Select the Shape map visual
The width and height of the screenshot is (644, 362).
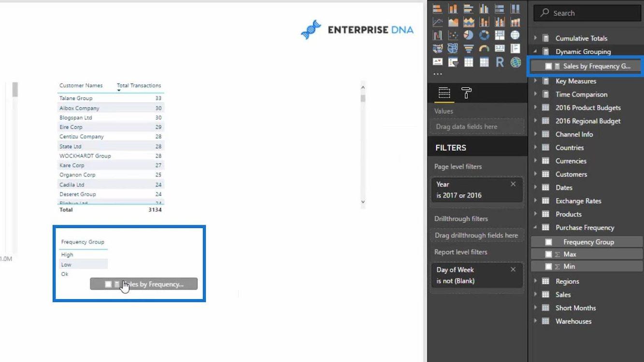[453, 48]
